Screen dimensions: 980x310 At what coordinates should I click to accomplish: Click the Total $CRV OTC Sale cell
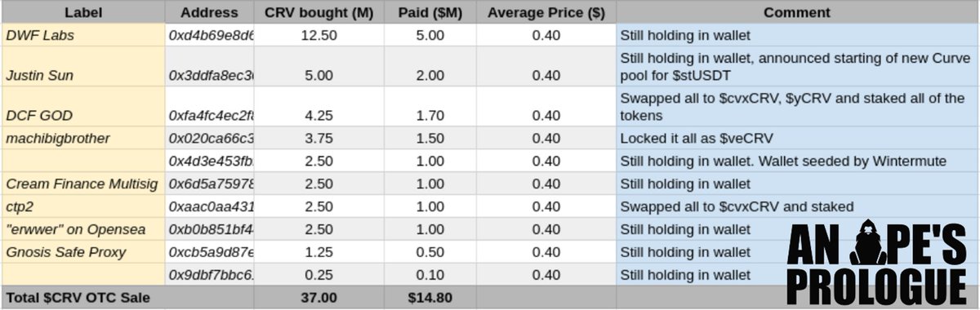[x=83, y=298]
